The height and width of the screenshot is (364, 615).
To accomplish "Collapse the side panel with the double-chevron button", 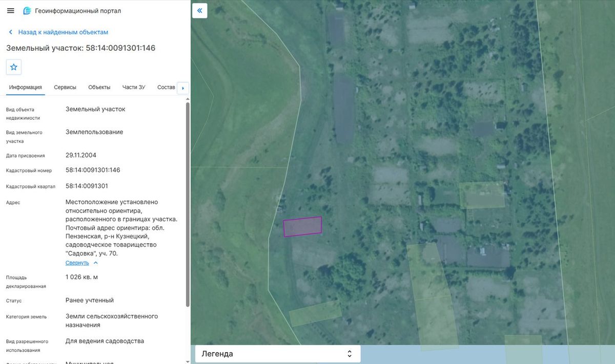I will pyautogui.click(x=200, y=11).
